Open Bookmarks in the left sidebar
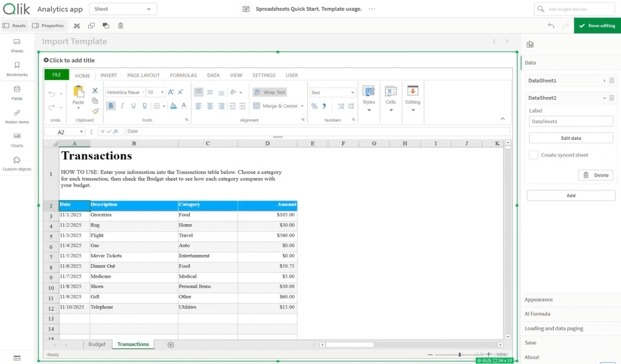 click(x=17, y=69)
